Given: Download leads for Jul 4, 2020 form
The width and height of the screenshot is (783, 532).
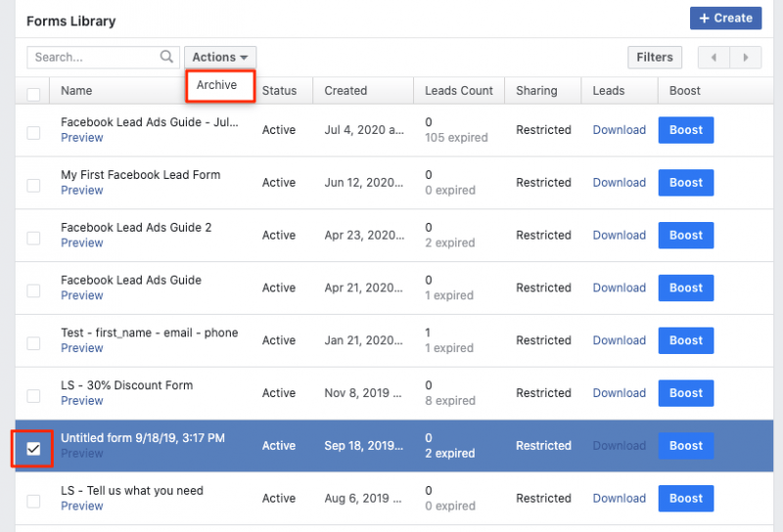Looking at the screenshot, I should click(x=620, y=130).
